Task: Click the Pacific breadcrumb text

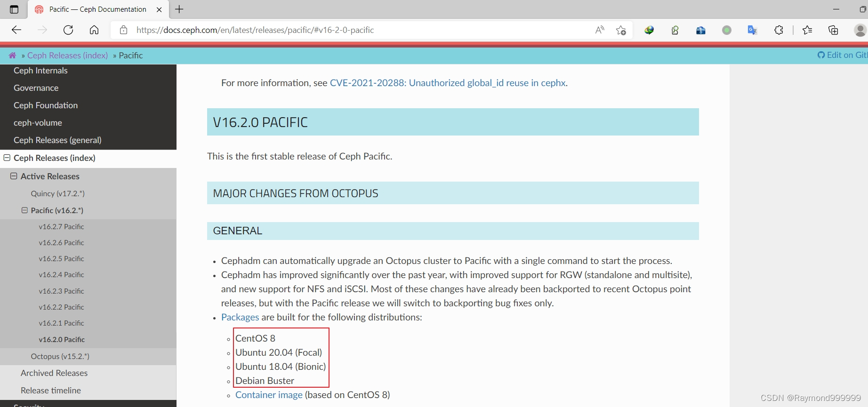Action: click(131, 56)
